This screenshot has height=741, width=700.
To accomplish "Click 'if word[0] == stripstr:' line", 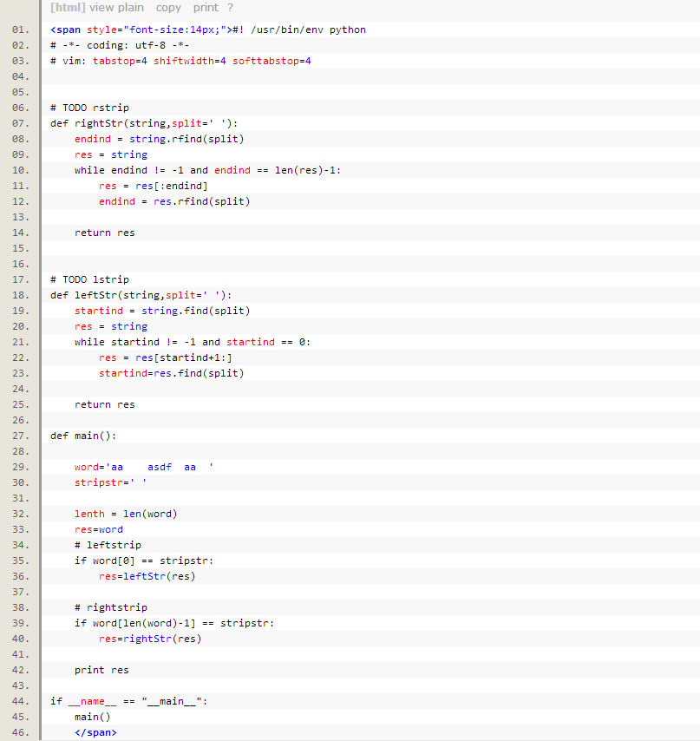I will 144,560.
